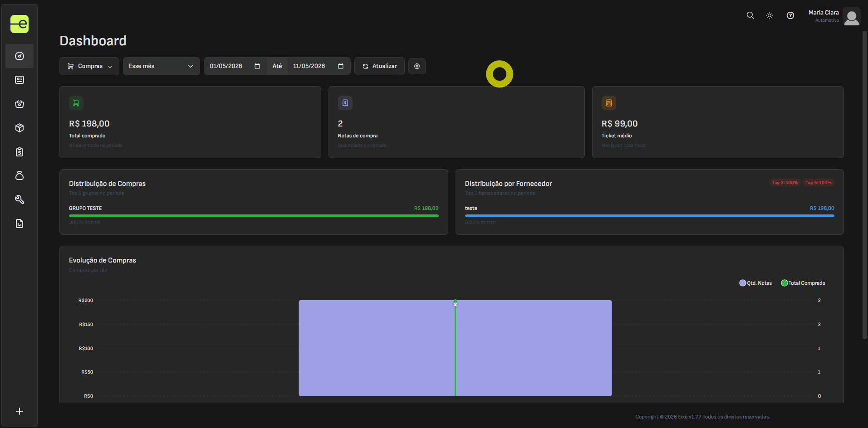Open help question mark icon
The image size is (868, 428).
tap(790, 15)
